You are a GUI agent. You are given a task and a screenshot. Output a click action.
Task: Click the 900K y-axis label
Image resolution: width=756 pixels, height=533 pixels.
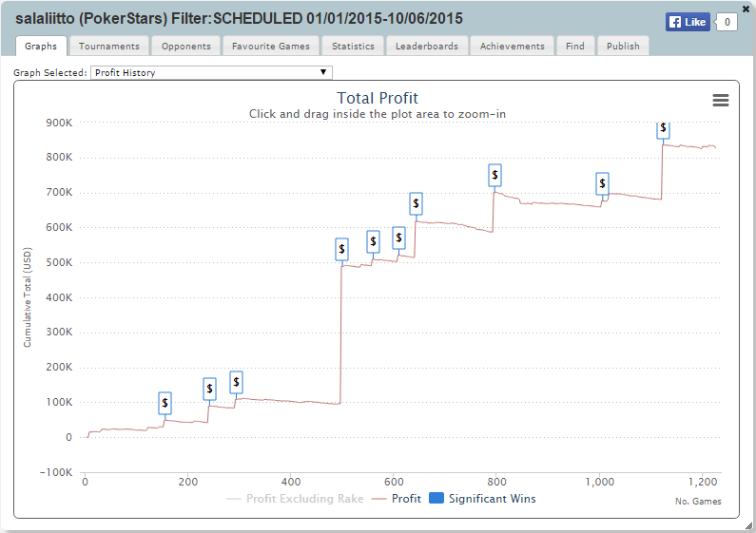[59, 123]
